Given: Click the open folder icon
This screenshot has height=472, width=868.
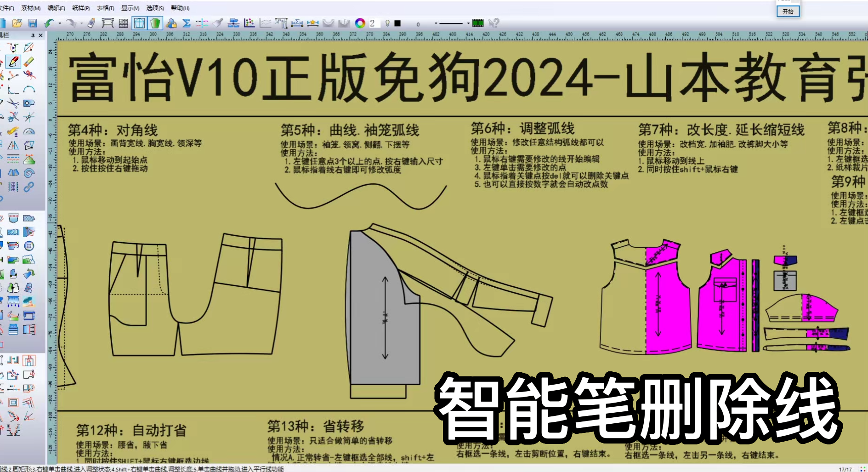Looking at the screenshot, I should 17,23.
